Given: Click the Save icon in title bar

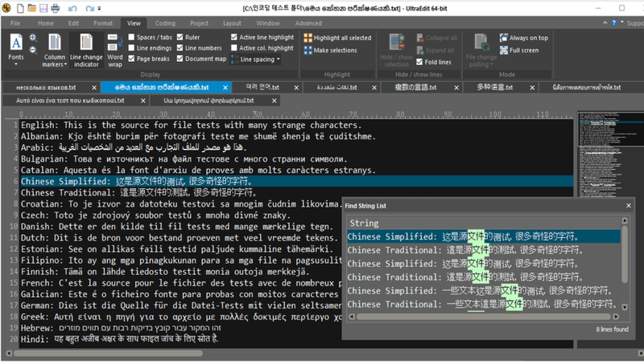Looking at the screenshot, I should 45,7.
